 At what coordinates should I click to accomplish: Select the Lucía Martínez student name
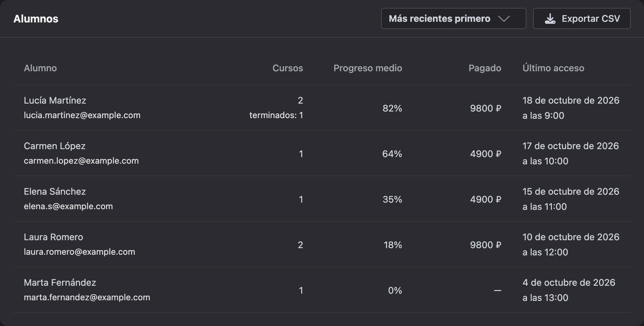point(55,100)
